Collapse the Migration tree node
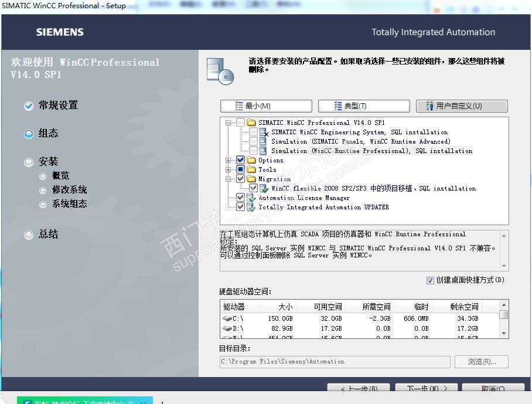The height and width of the screenshot is (404, 532). pos(228,179)
